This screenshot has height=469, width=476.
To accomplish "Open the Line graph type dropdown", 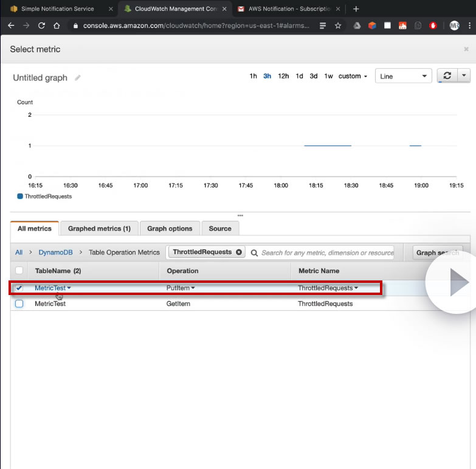I will tap(404, 76).
